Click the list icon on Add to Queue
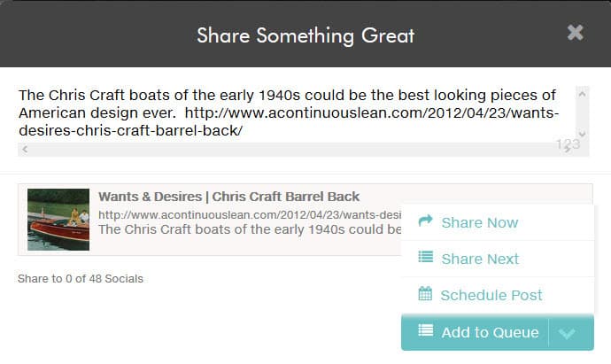This screenshot has width=611, height=364. tap(426, 331)
